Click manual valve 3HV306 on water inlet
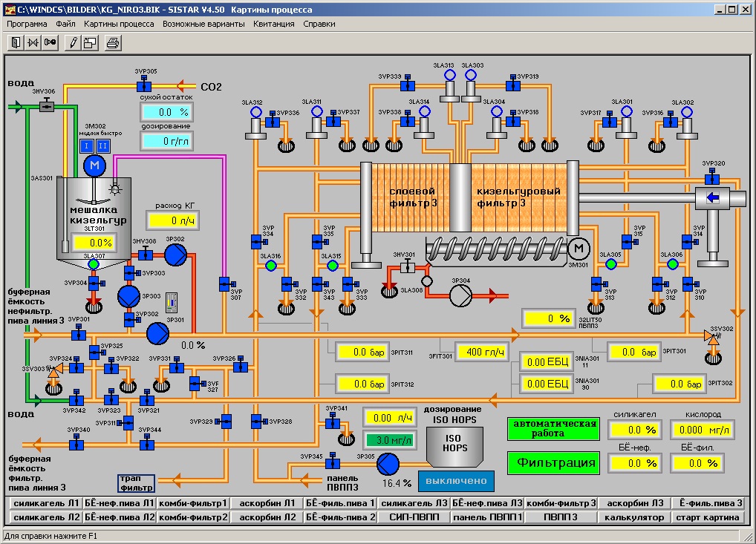Screen dimensions: 756x544 [46, 105]
